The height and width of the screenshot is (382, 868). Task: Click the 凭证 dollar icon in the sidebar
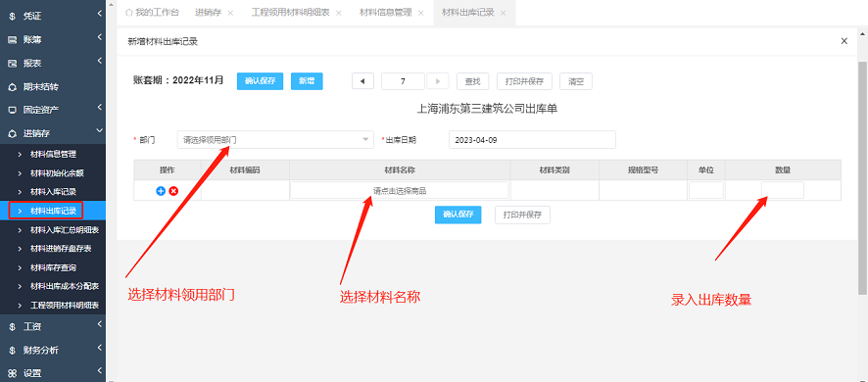pyautogui.click(x=12, y=17)
